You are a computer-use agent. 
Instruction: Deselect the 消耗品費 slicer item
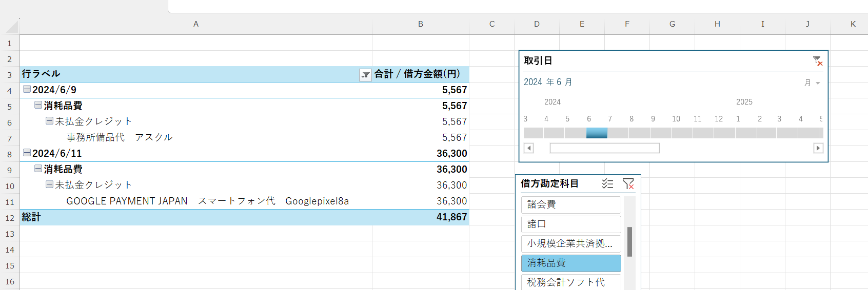[570, 263]
